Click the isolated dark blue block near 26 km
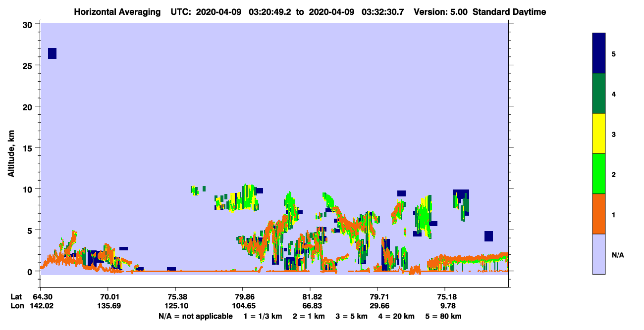Image resolution: width=644 pixels, height=330 pixels. point(52,53)
